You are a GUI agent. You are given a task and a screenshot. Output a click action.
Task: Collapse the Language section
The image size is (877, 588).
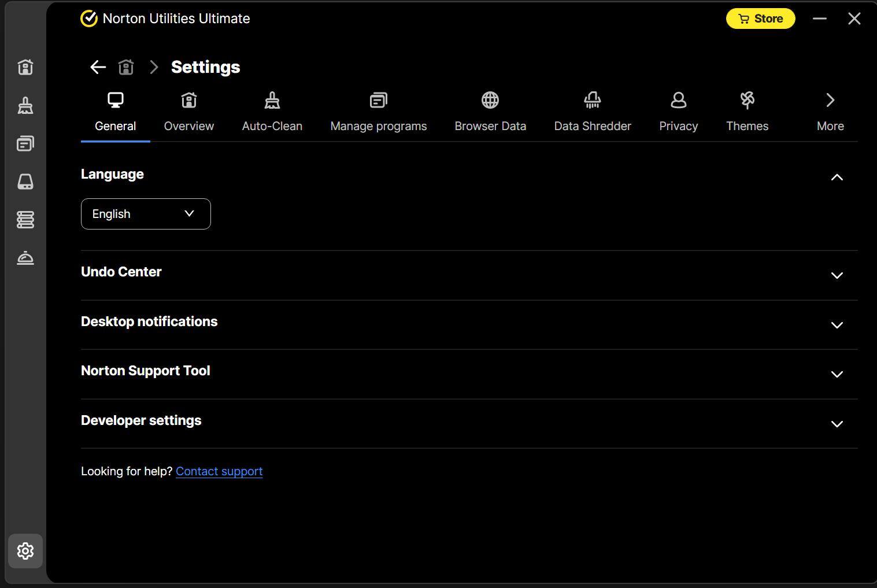point(837,177)
